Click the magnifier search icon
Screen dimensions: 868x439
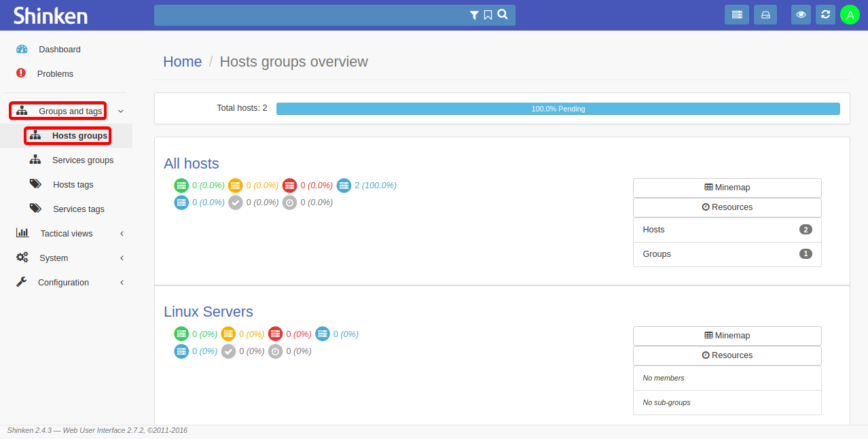point(503,14)
